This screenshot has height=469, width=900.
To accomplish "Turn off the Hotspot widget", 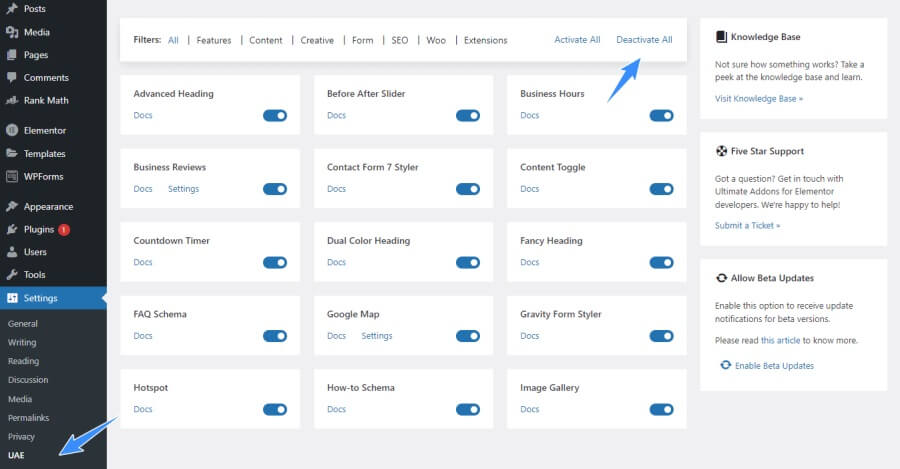I will [275, 409].
